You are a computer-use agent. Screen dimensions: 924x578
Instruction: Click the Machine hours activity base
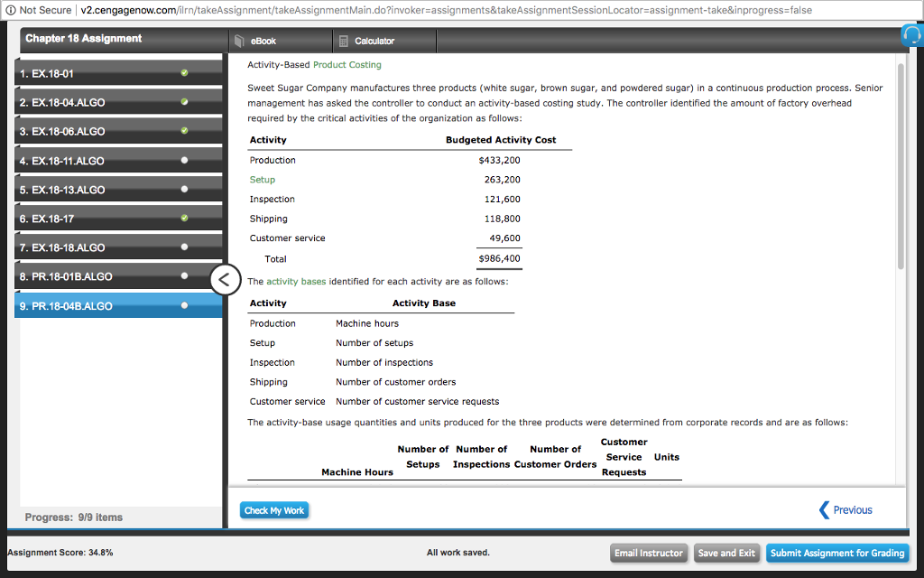click(x=367, y=323)
